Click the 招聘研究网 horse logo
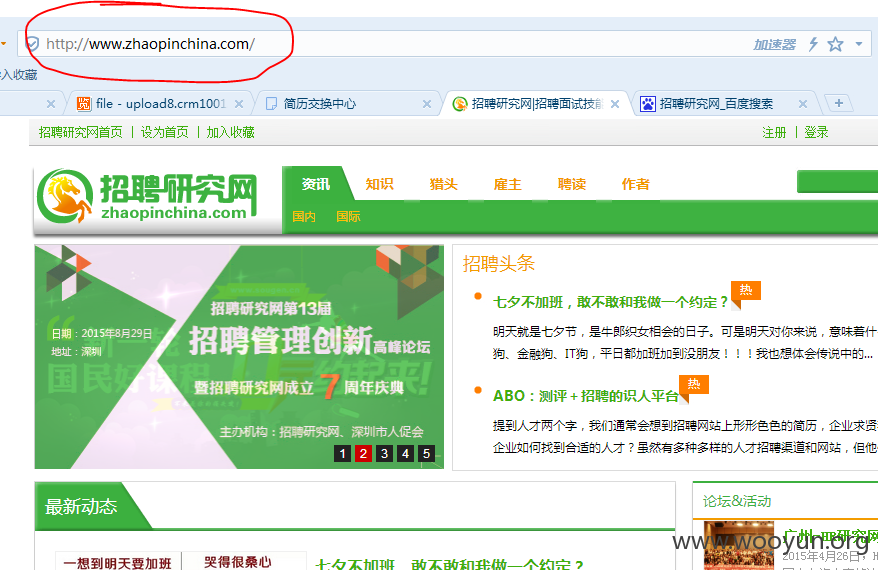 [147, 197]
